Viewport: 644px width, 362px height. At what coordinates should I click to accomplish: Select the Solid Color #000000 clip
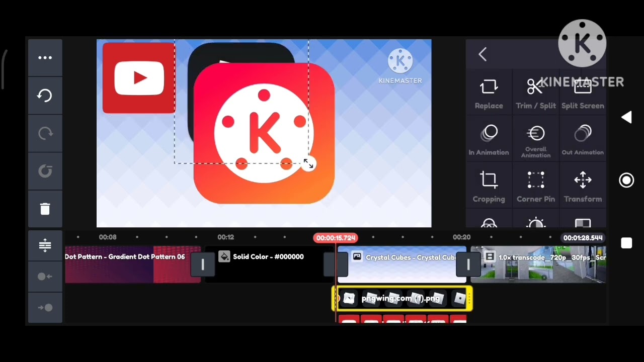(269, 264)
